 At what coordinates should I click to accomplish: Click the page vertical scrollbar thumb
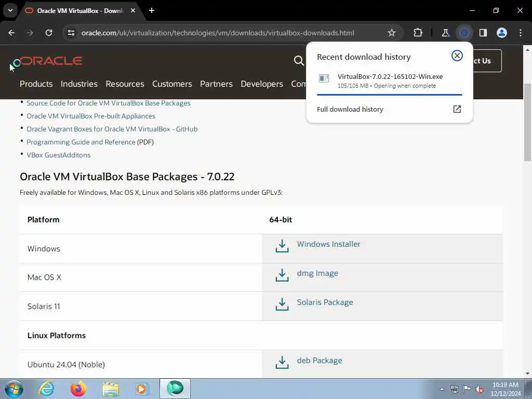(x=527, y=122)
